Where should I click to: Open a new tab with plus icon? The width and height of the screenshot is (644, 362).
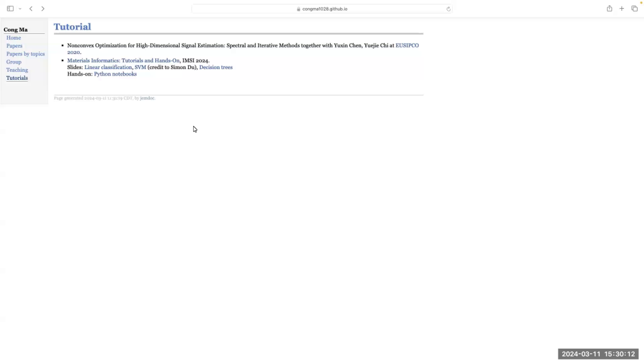[x=621, y=9]
